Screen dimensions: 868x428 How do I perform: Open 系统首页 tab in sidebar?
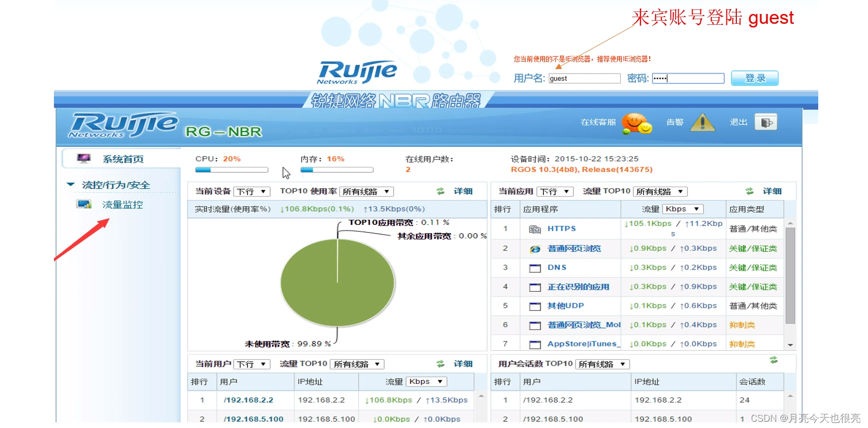(122, 159)
